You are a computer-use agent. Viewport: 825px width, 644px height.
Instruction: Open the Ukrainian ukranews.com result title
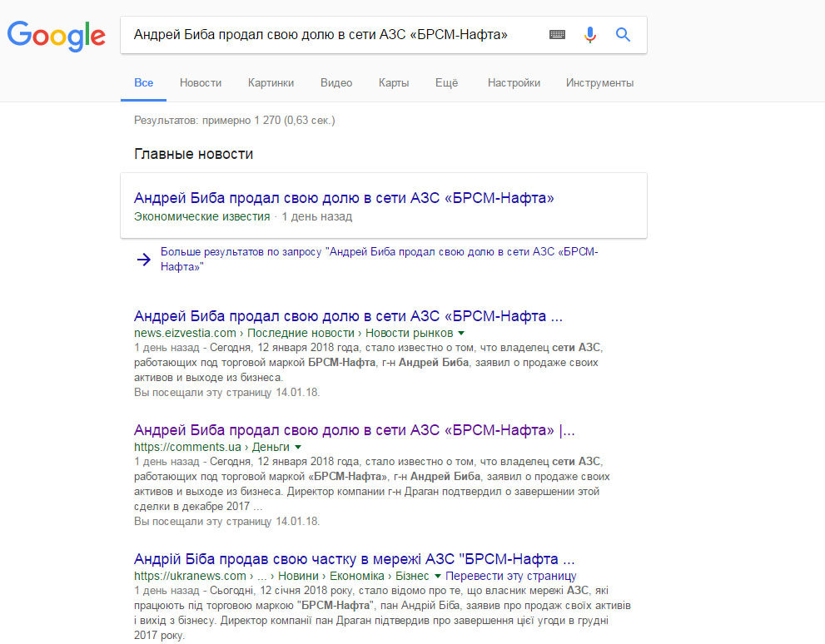pyautogui.click(x=354, y=559)
